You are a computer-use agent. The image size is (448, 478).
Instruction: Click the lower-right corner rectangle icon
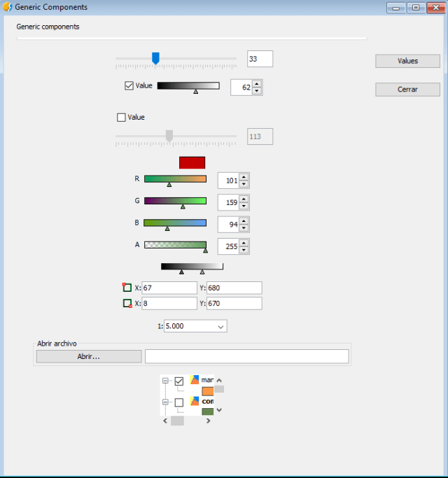point(127,303)
